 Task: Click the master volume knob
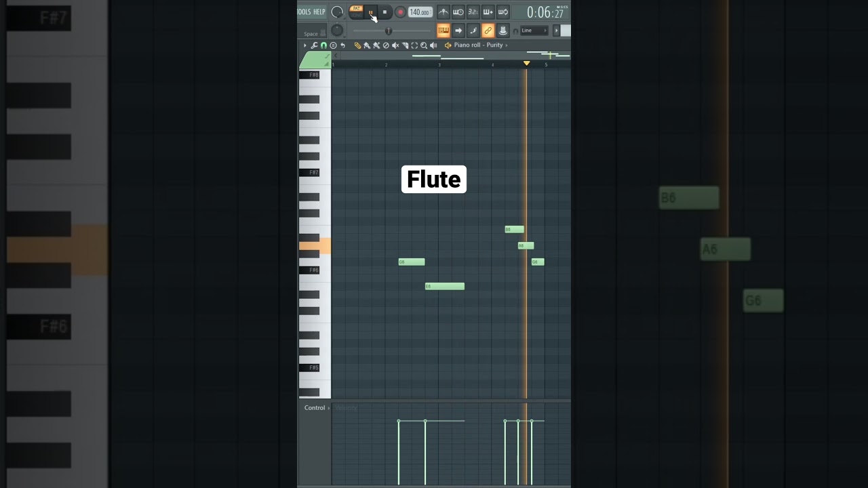tap(337, 12)
